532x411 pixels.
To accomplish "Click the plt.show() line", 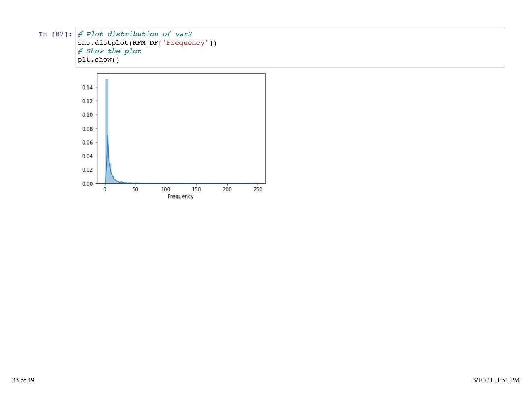I will tap(98, 60).
